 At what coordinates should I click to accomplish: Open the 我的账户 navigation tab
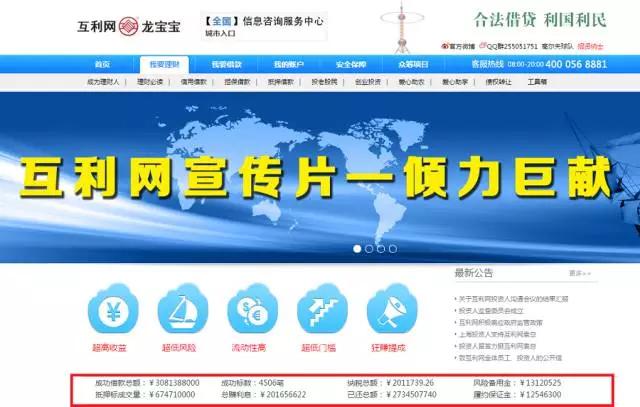click(289, 64)
